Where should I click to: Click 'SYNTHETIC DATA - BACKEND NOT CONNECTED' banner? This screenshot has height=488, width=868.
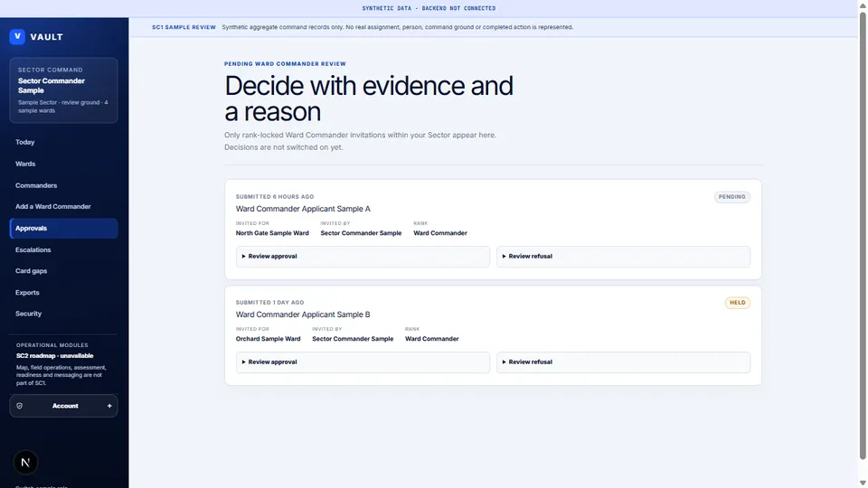[x=429, y=8]
